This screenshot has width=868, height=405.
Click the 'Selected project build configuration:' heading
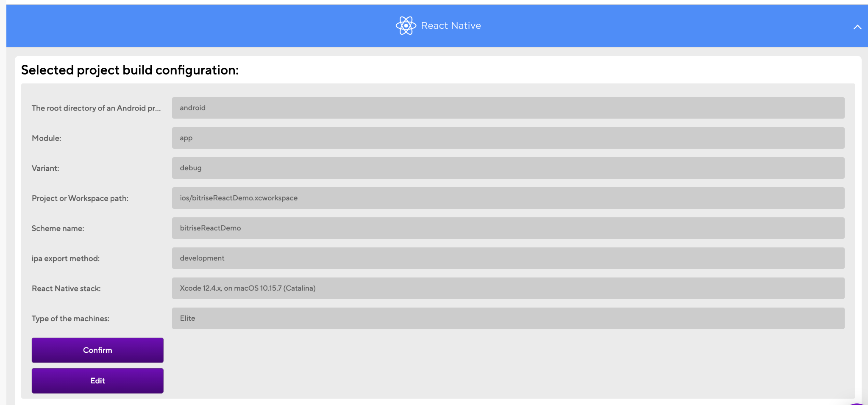tap(130, 70)
